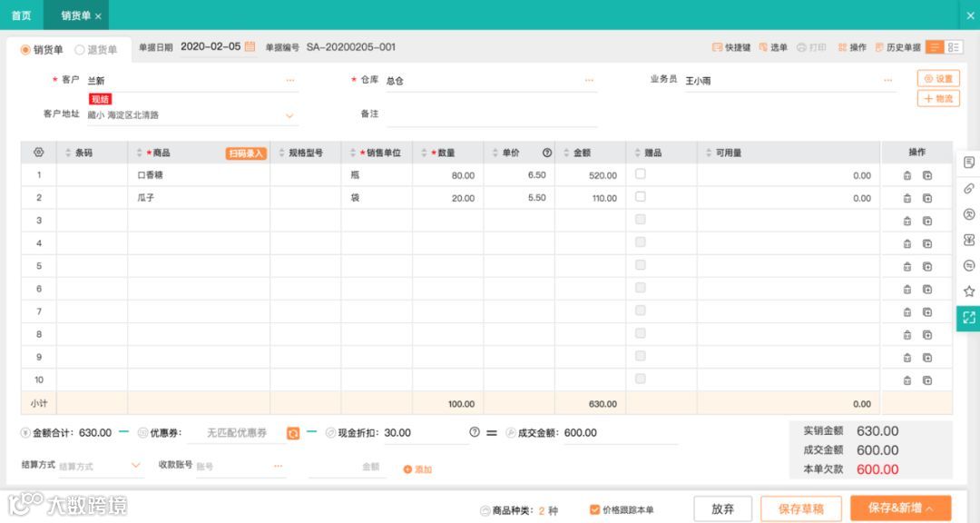Click the third circular icon in right sidebar
This screenshot has height=523, width=980.
(x=969, y=214)
